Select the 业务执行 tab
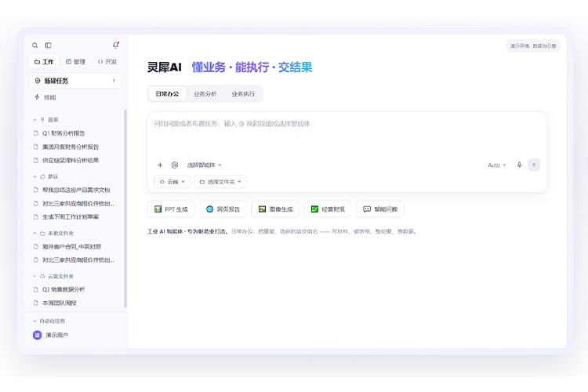 coord(242,94)
